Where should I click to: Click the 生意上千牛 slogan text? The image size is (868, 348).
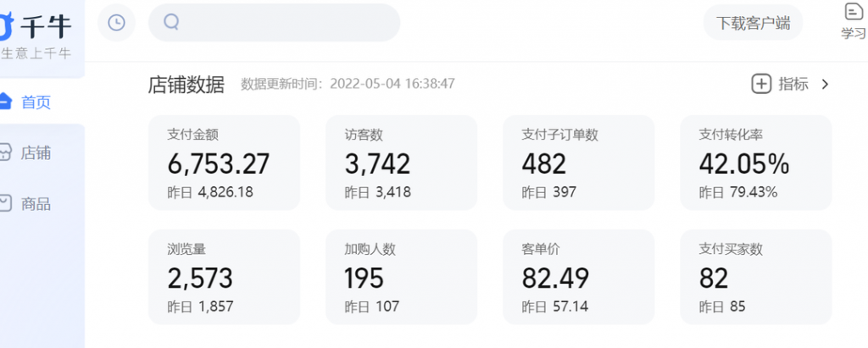pos(36,53)
